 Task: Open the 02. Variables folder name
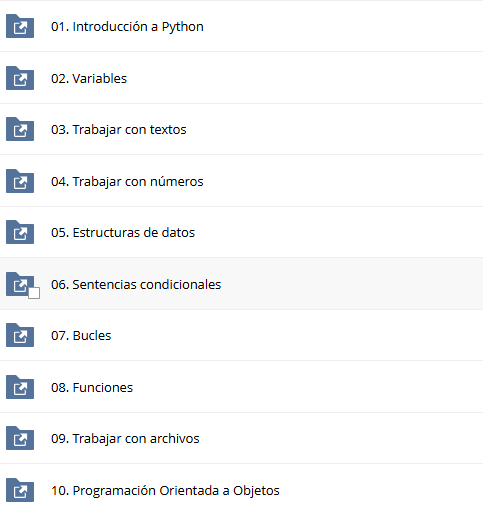(x=89, y=79)
